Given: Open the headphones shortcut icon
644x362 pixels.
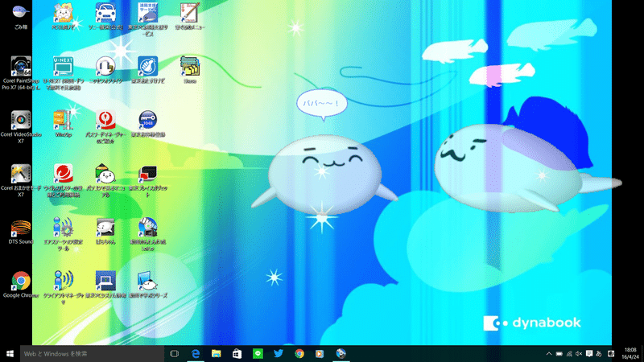Looking at the screenshot, I should (x=105, y=67).
